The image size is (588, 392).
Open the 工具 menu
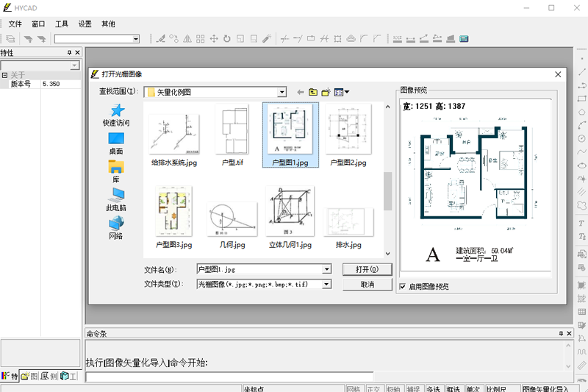[62, 24]
